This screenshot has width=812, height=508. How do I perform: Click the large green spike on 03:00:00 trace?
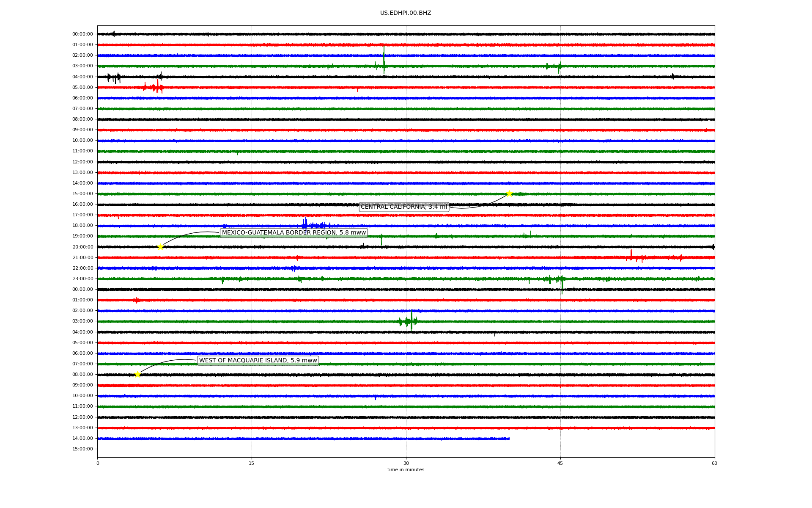pos(384,61)
